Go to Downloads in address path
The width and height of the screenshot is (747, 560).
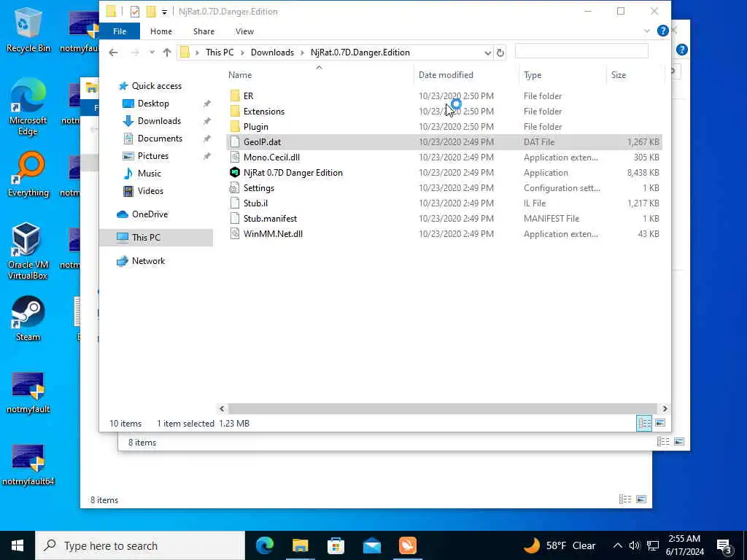[x=272, y=52]
